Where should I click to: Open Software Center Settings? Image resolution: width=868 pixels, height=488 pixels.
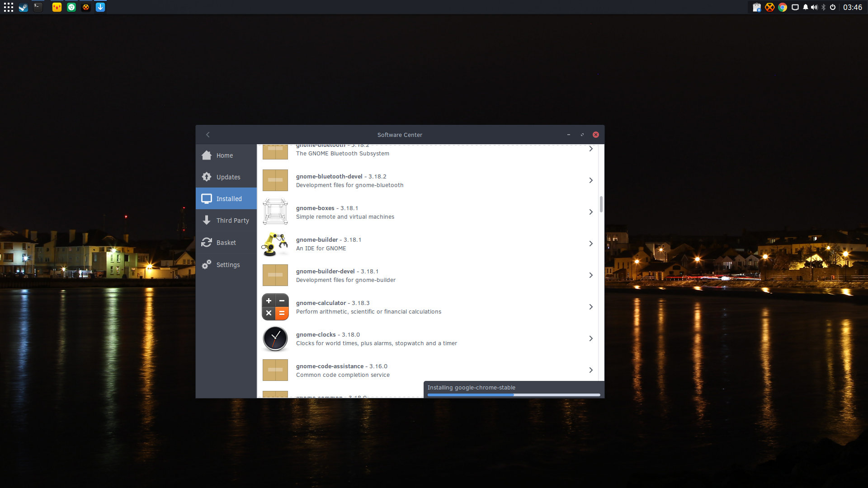pos(226,265)
